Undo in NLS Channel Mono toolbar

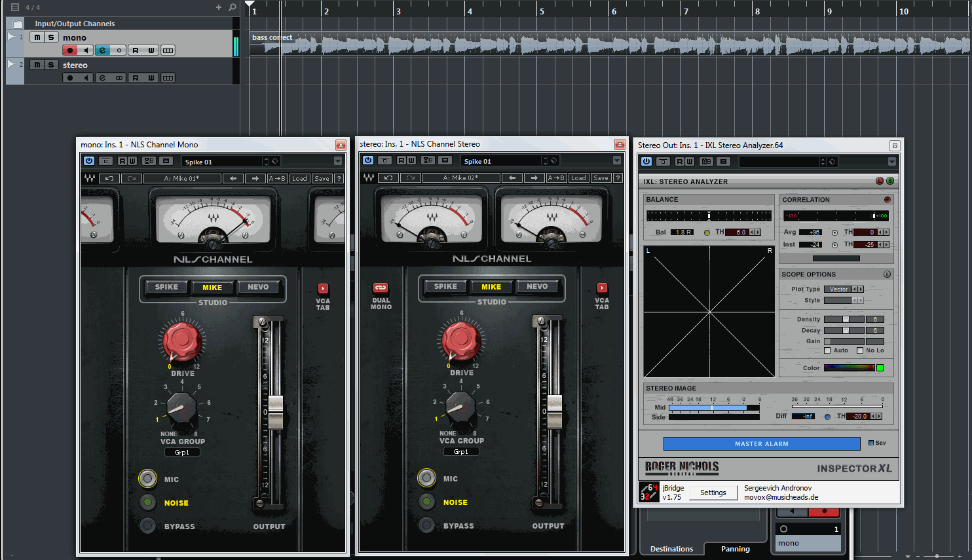[x=109, y=178]
